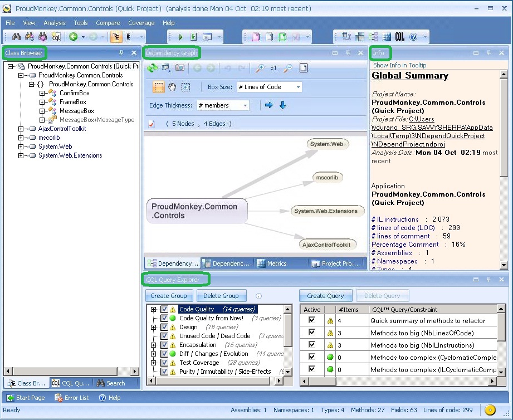Click the first binoculars search icon in toolbar
The width and height of the screenshot is (513, 420).
click(x=16, y=37)
